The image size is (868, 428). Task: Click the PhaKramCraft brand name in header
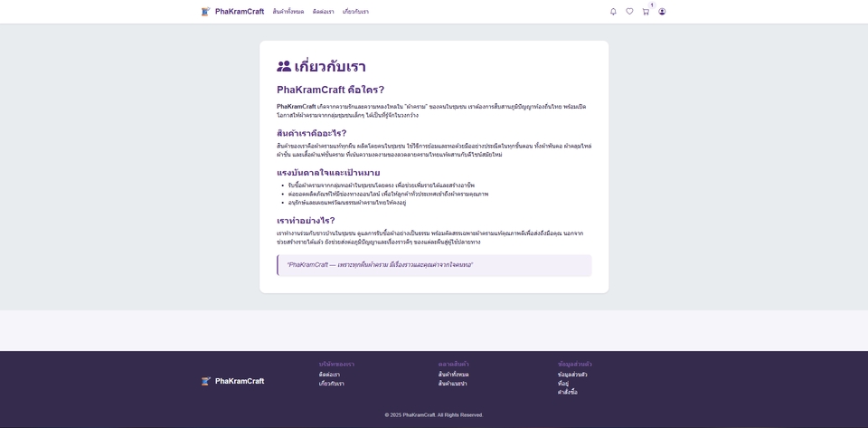tap(240, 12)
